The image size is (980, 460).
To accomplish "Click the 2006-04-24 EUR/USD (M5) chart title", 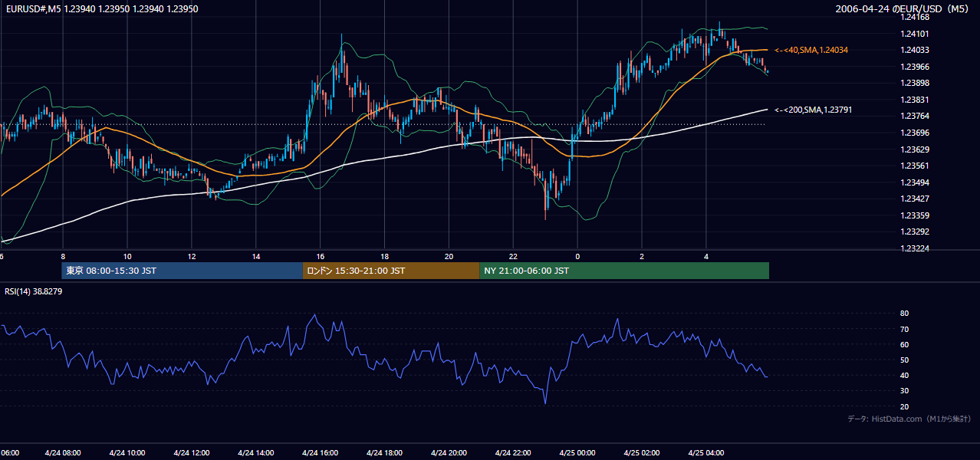I will [903, 9].
